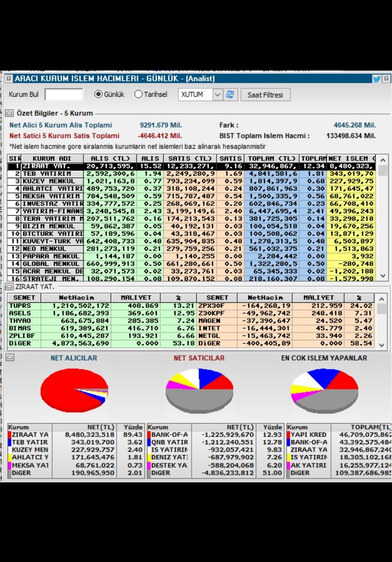392x562 pixels.
Task: Click the refresh icon beside XUTUM
Action: (x=230, y=95)
